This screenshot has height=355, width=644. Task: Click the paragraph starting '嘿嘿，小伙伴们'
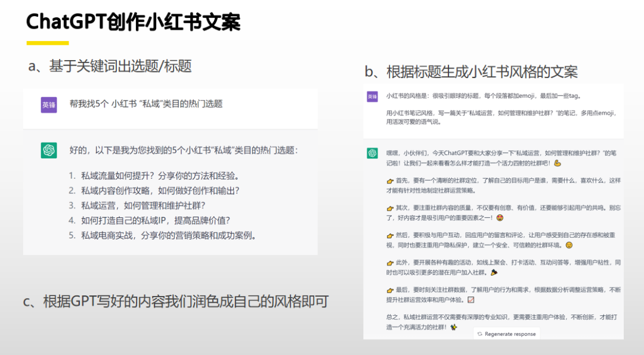point(501,158)
